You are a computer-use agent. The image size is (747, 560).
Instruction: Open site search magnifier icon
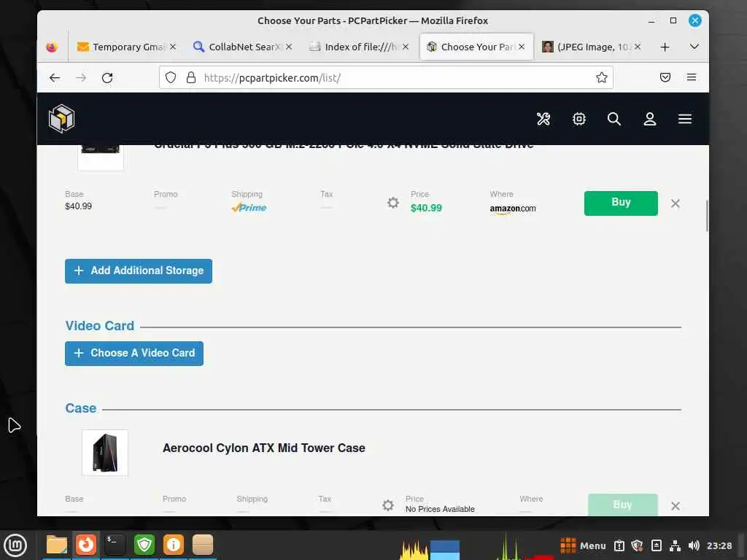tap(614, 119)
